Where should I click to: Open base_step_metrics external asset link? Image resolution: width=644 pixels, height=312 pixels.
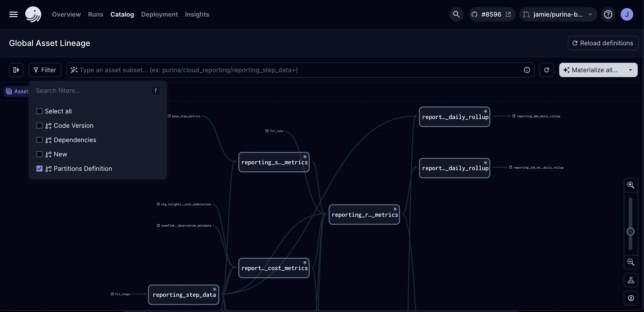(184, 116)
